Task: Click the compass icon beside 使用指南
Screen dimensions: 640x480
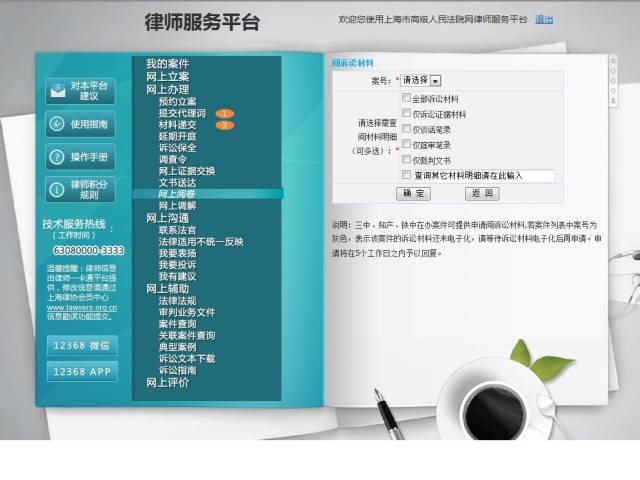Action: pyautogui.click(x=56, y=124)
